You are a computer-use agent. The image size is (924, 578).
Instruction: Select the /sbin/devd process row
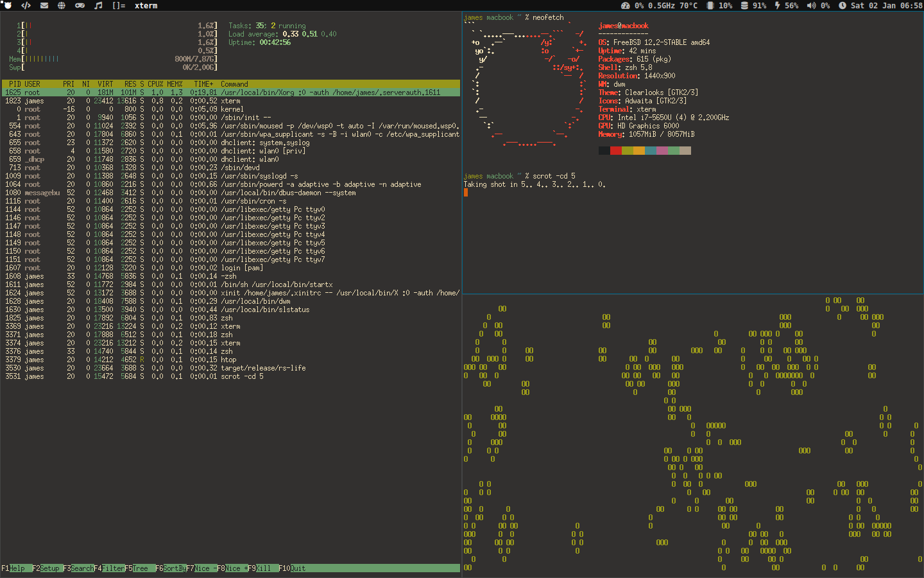[231, 168]
